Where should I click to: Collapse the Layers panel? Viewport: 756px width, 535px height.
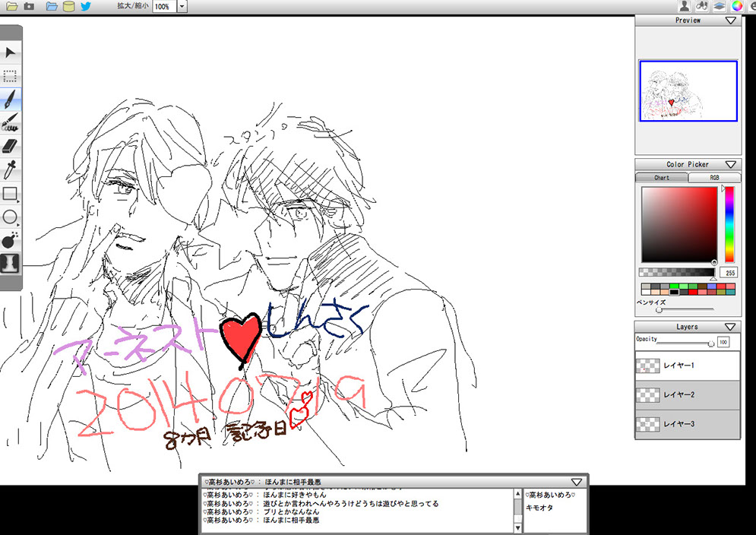coord(730,327)
